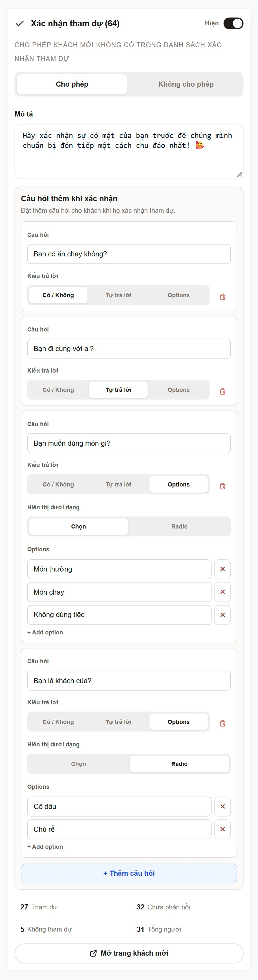Viewport: 258px width, 980px height.
Task: Choose Options for 'Bạn là khách của?'
Action: 178,722
